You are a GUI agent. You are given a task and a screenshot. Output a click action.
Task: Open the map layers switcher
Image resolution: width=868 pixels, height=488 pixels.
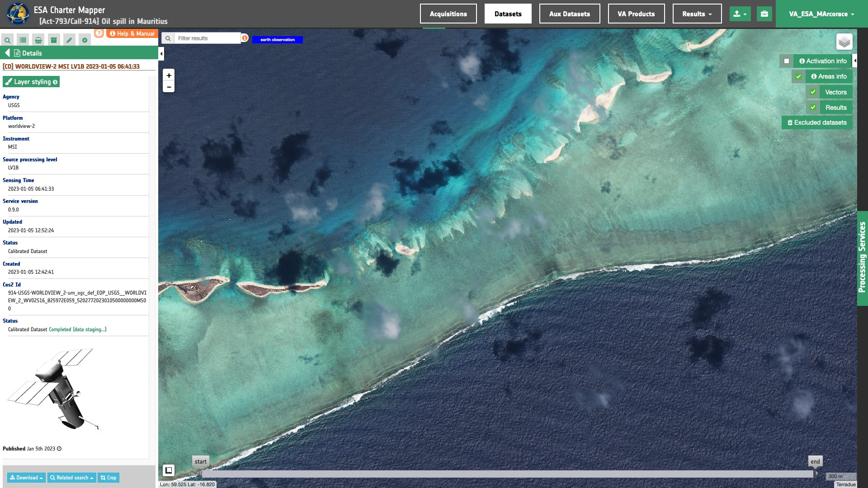(x=844, y=42)
